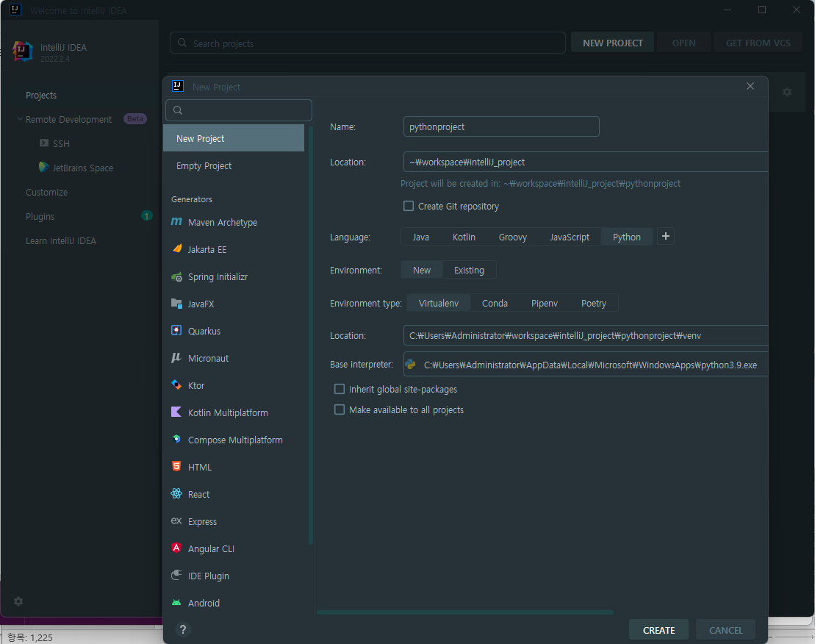Screen dimensions: 815x644
Task: Open Projects in the Welcome sidebar
Action: (x=41, y=95)
